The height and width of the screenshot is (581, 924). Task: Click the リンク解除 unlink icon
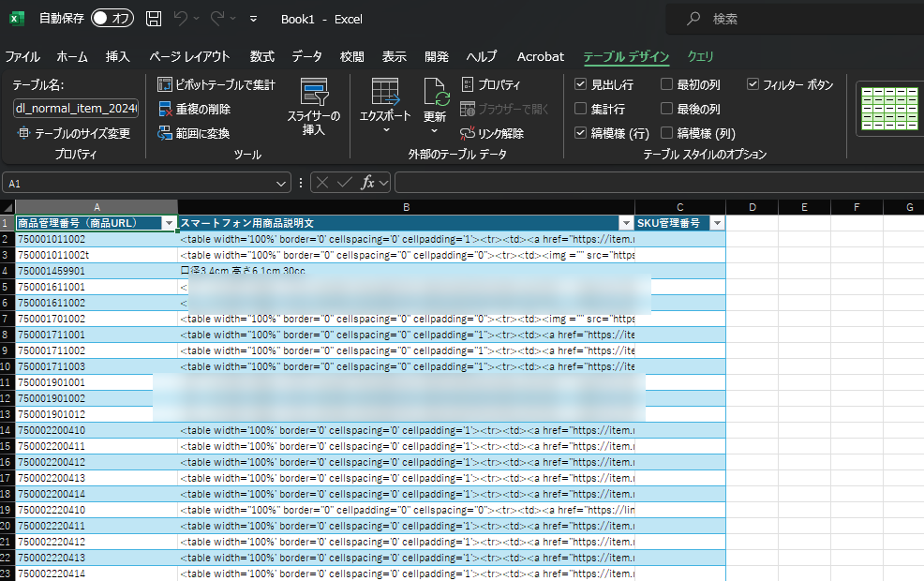pos(468,133)
